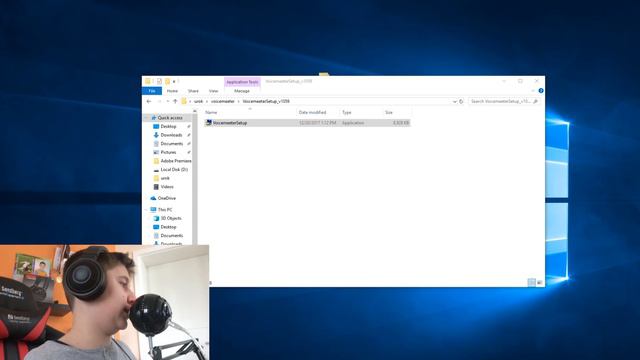This screenshot has height=360, width=640.
Task: Collapse the This PC tree node
Action: tap(147, 209)
